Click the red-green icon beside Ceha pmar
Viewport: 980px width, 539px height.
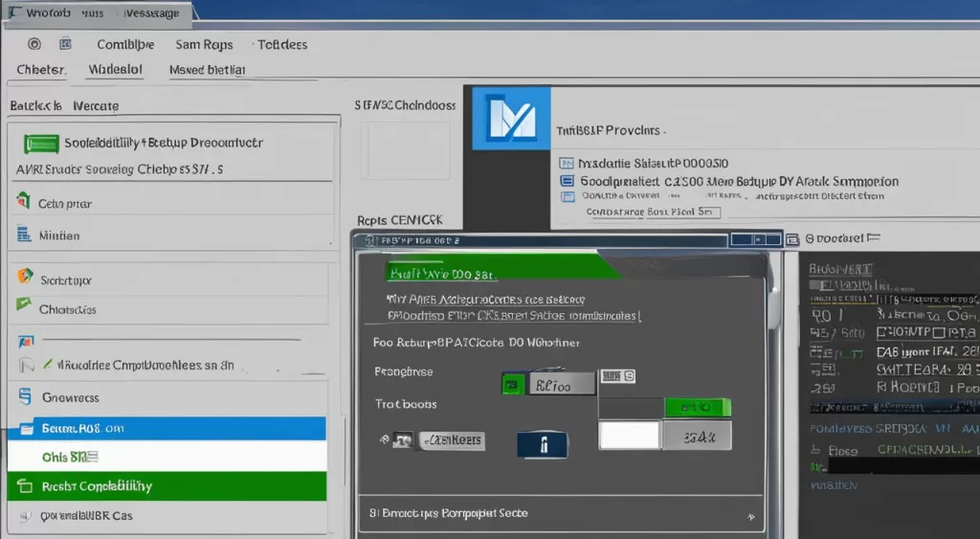click(x=23, y=201)
